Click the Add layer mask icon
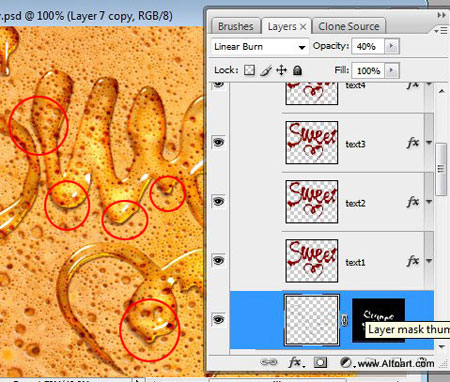450x382 pixels. [x=320, y=362]
